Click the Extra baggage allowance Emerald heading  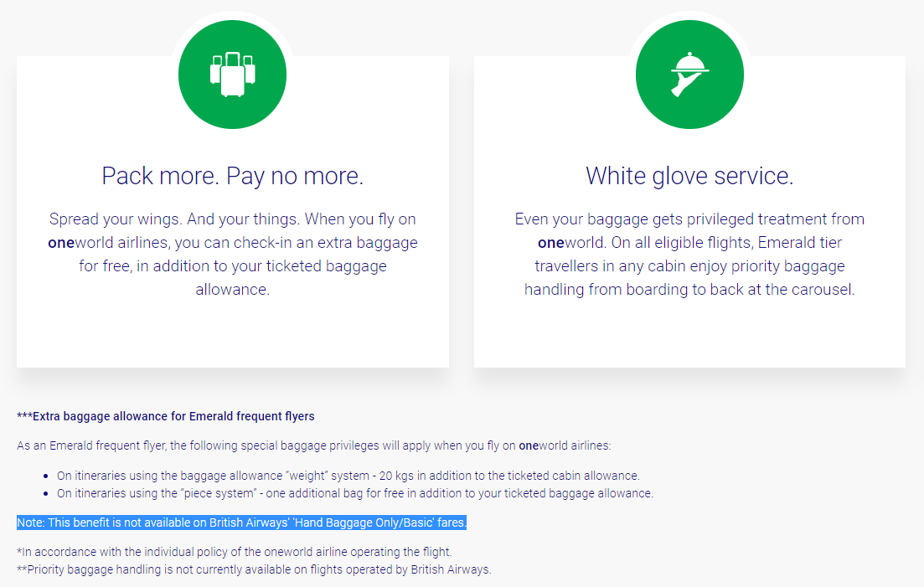coord(166,416)
